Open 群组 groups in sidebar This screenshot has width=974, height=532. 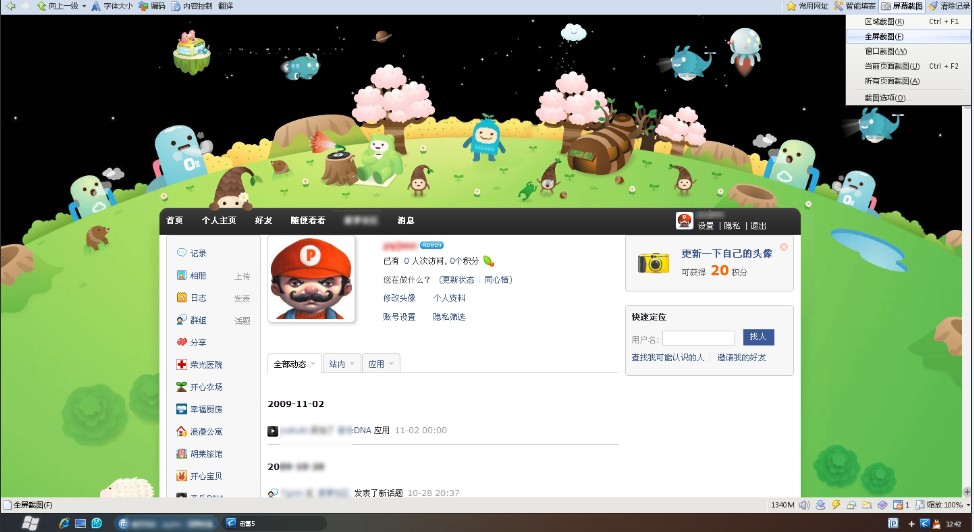(x=198, y=320)
